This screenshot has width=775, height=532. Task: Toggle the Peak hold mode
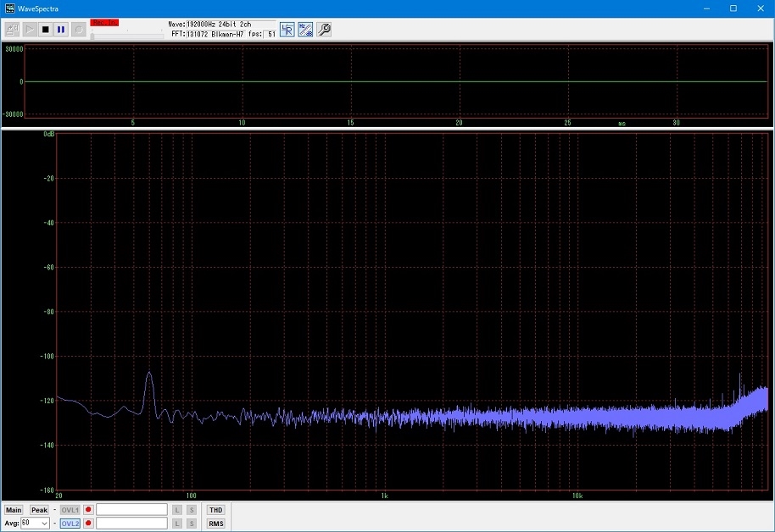40,510
